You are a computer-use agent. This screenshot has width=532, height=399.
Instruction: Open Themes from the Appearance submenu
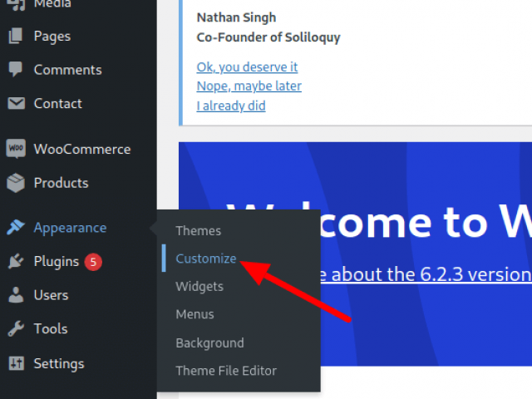tap(198, 230)
